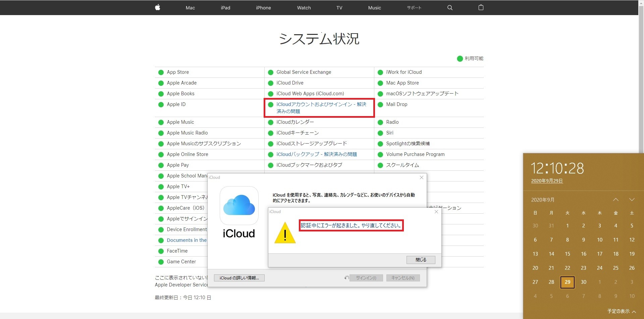Screen dimensions: 644x319
Task: Click the システム状況 page heading
Action: [x=319, y=39]
